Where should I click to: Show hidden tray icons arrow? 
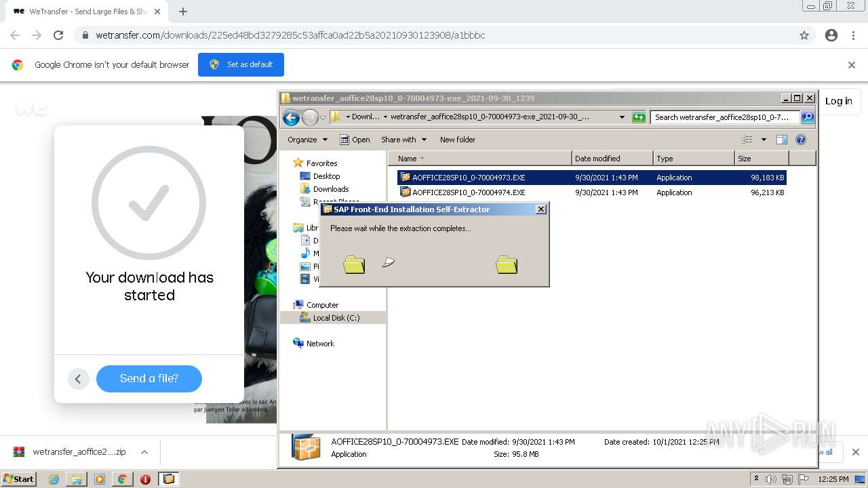756,479
